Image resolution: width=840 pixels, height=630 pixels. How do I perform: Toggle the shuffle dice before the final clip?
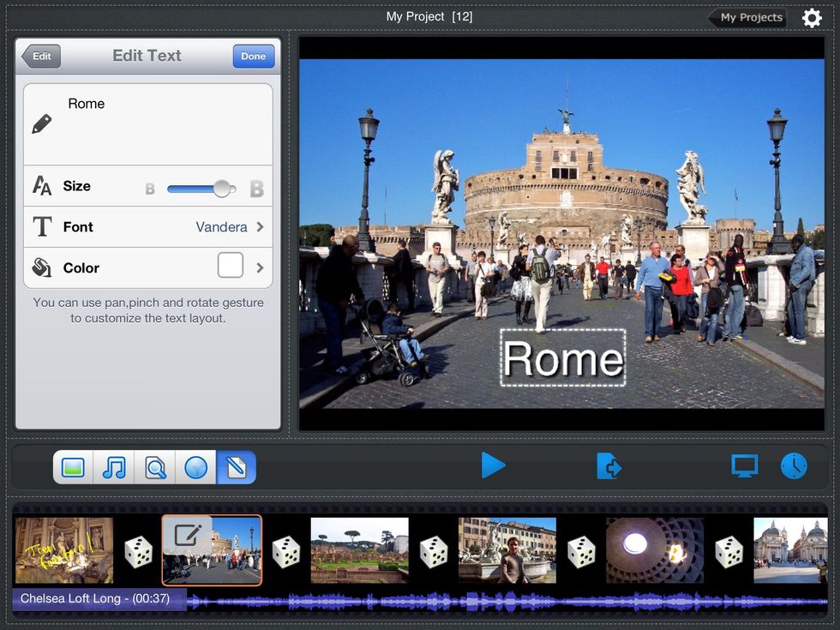coord(729,551)
